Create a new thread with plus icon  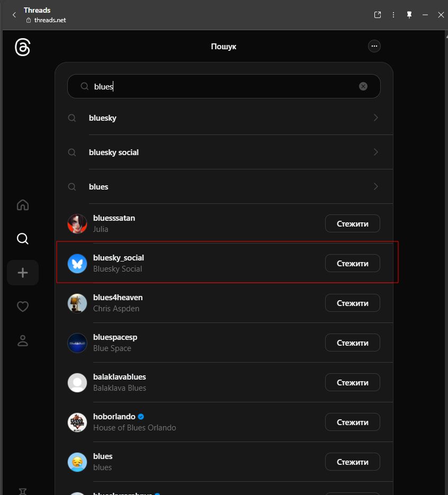coord(23,273)
